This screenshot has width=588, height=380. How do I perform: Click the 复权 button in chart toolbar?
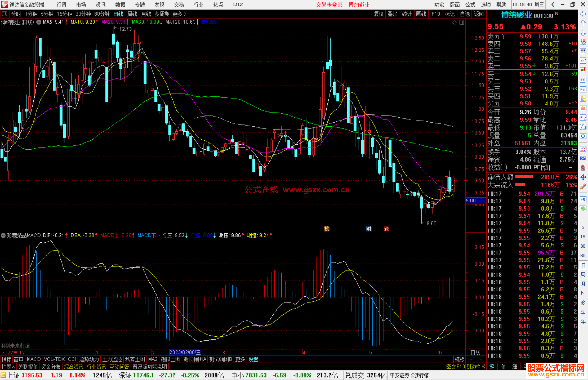(x=378, y=14)
